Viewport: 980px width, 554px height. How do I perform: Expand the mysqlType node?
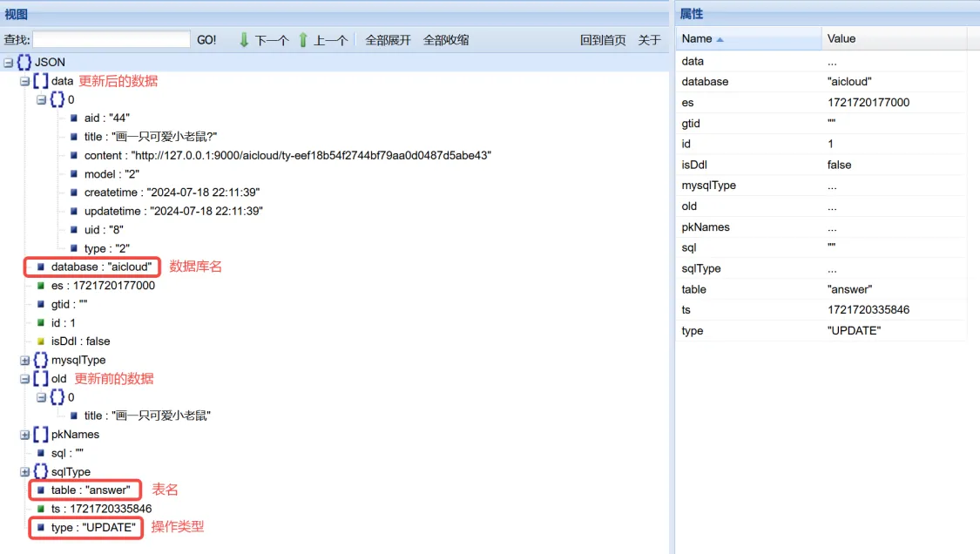(x=24, y=360)
